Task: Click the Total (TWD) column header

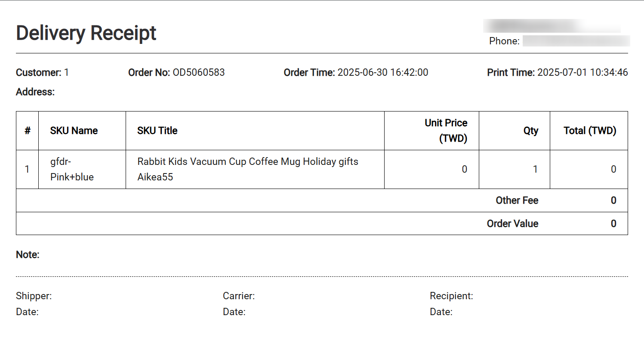Action: click(x=590, y=130)
